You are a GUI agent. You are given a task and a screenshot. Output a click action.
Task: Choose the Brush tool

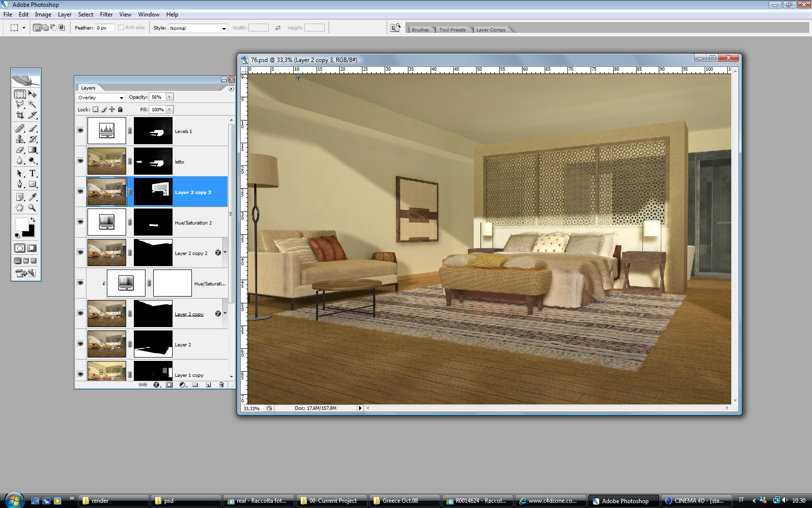pyautogui.click(x=32, y=129)
